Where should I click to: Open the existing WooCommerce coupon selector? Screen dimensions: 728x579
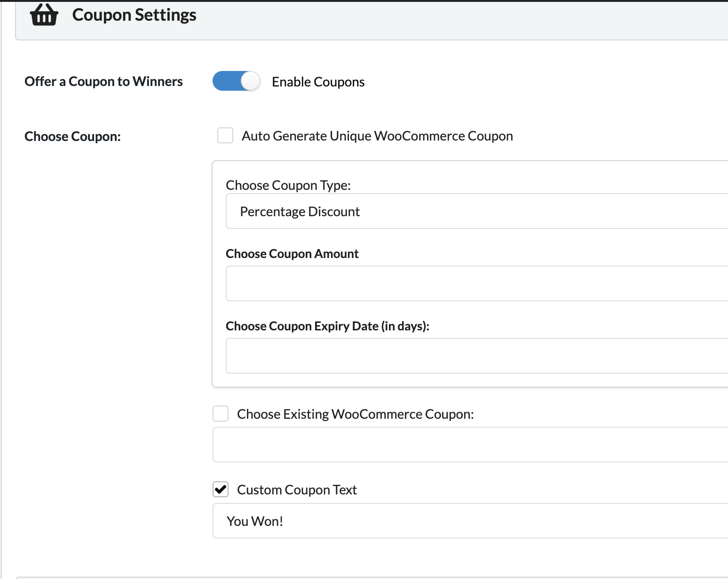coord(470,445)
